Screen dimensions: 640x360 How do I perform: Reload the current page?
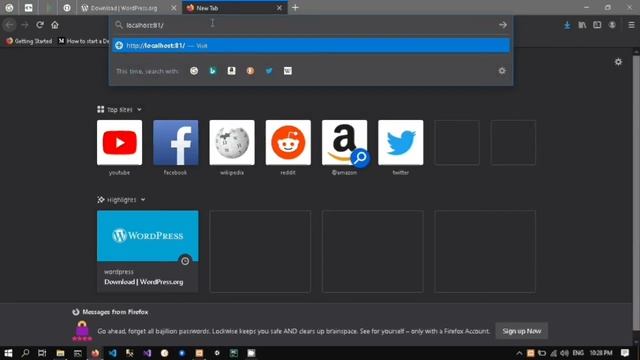[x=40, y=25]
